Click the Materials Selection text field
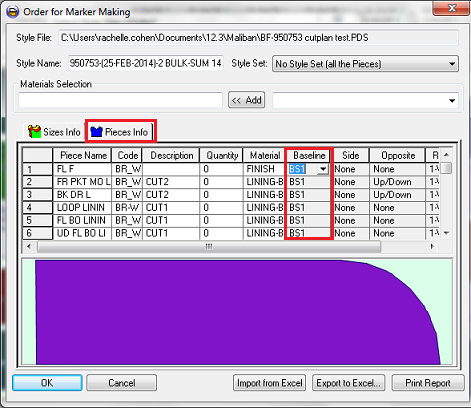This screenshot has width=471, height=408. [x=121, y=100]
